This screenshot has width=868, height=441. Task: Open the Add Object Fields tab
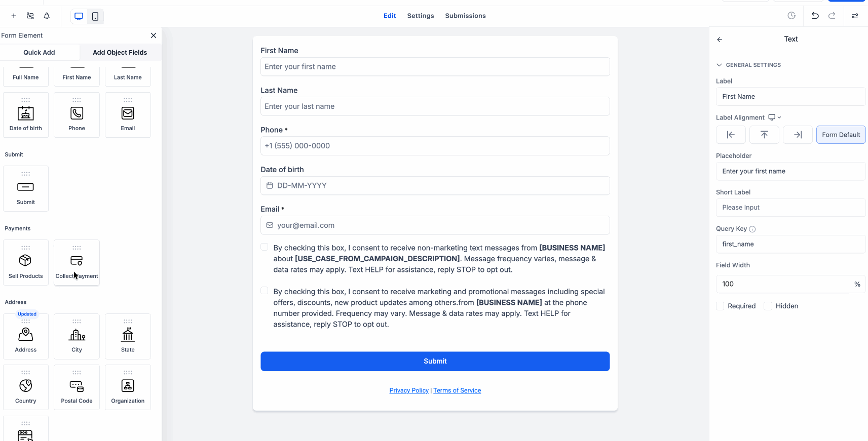click(x=120, y=52)
